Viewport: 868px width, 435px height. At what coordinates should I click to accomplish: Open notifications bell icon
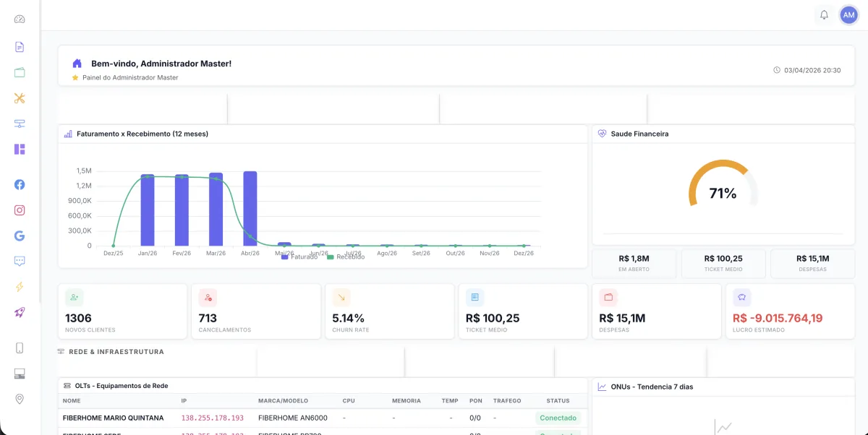(824, 14)
